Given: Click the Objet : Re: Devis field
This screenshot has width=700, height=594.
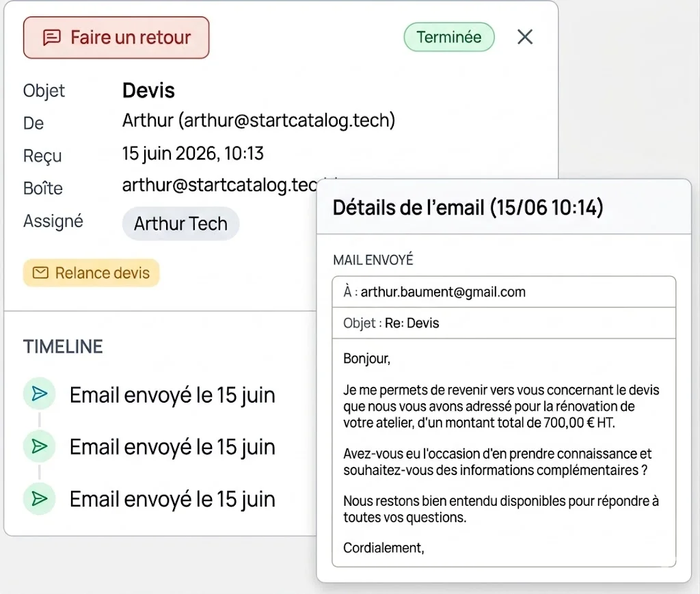Looking at the screenshot, I should point(504,323).
